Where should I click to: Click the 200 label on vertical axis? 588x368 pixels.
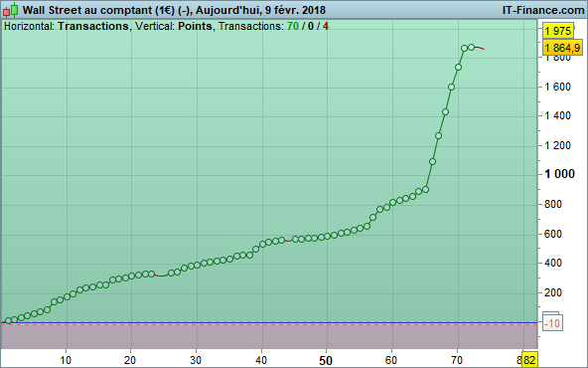point(553,292)
